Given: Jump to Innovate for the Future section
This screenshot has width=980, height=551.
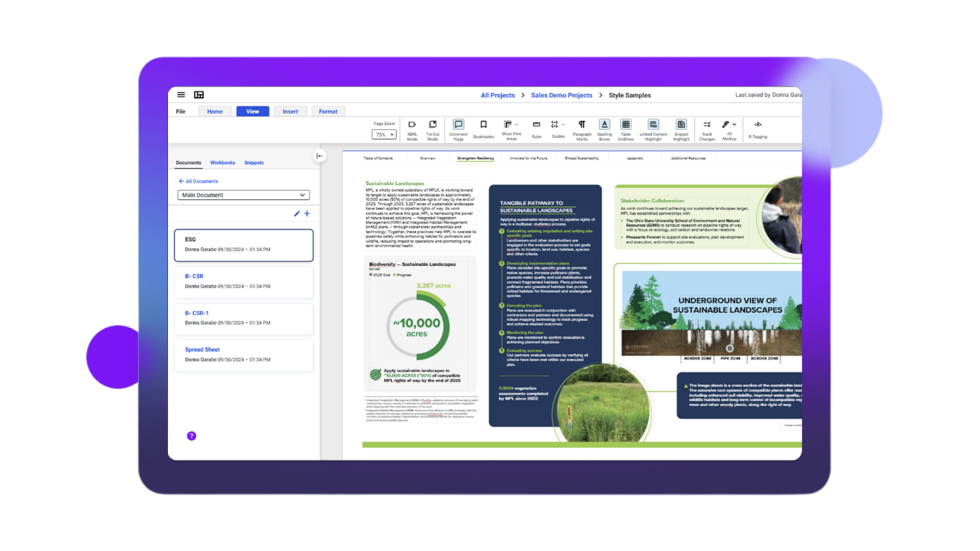Looking at the screenshot, I should (x=529, y=158).
